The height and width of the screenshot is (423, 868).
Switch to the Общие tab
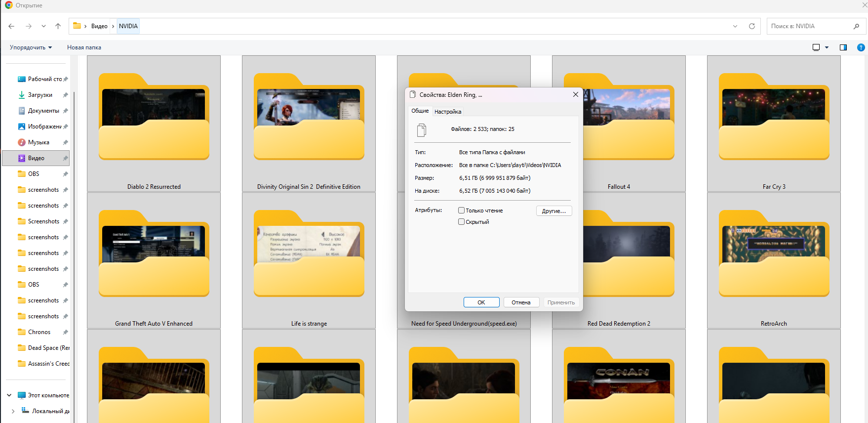[420, 111]
